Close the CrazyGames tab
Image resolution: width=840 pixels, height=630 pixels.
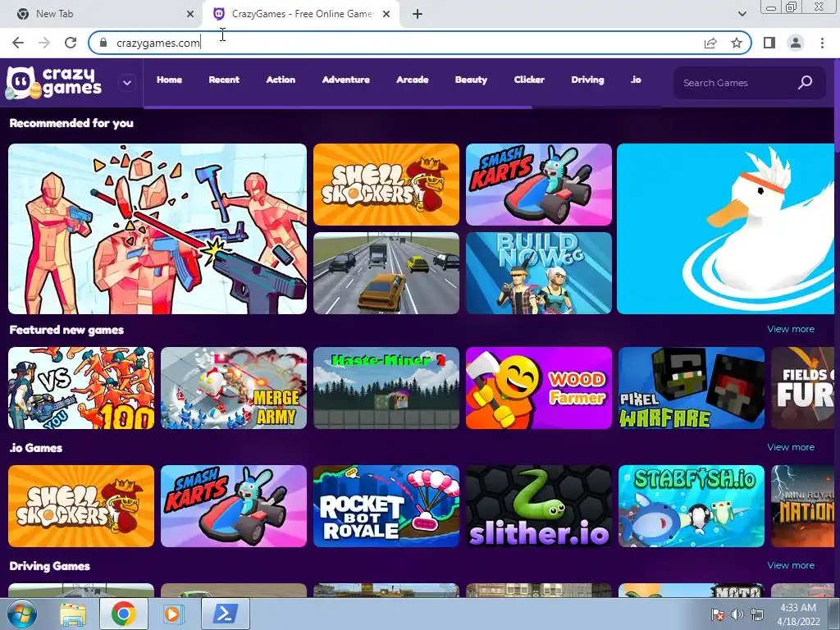click(386, 14)
